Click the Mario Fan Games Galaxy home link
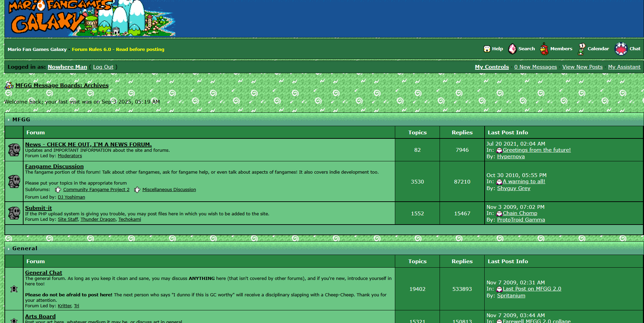 37,49
